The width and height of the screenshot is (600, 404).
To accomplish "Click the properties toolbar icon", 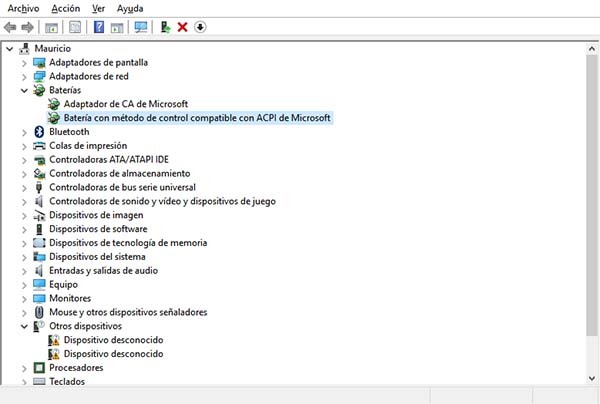I will pyautogui.click(x=75, y=27).
